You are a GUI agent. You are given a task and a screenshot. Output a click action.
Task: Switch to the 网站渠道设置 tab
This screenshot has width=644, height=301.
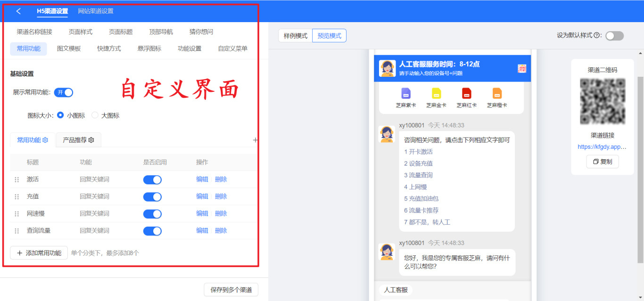(x=96, y=11)
